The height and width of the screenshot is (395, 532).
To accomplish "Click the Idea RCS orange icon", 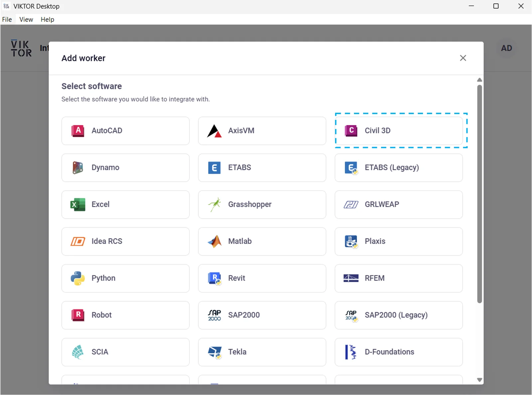I will point(78,241).
